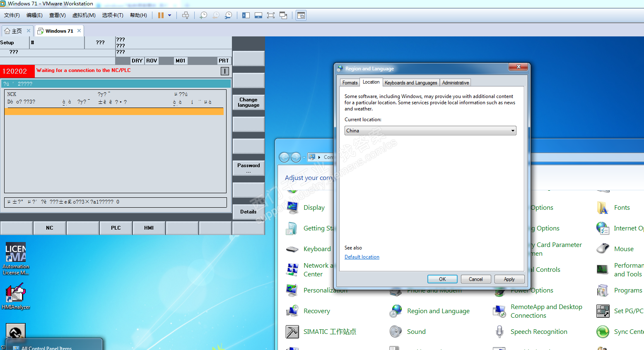Open the Mouse link in Control Panel
Image resolution: width=644 pixels, height=350 pixels.
(x=624, y=249)
